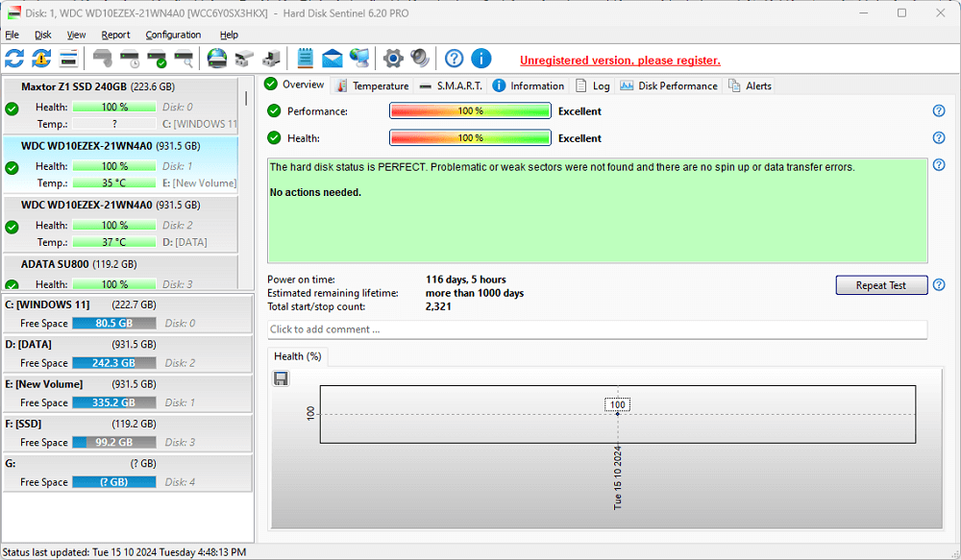
Task: Select the ADATA SU800 disk entry
Action: [121, 273]
